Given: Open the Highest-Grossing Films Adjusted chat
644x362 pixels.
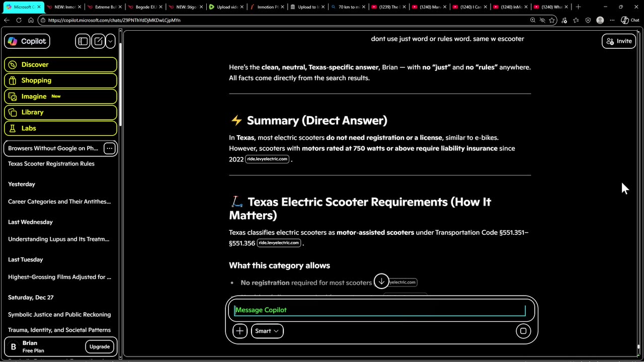Looking at the screenshot, I should [x=59, y=277].
